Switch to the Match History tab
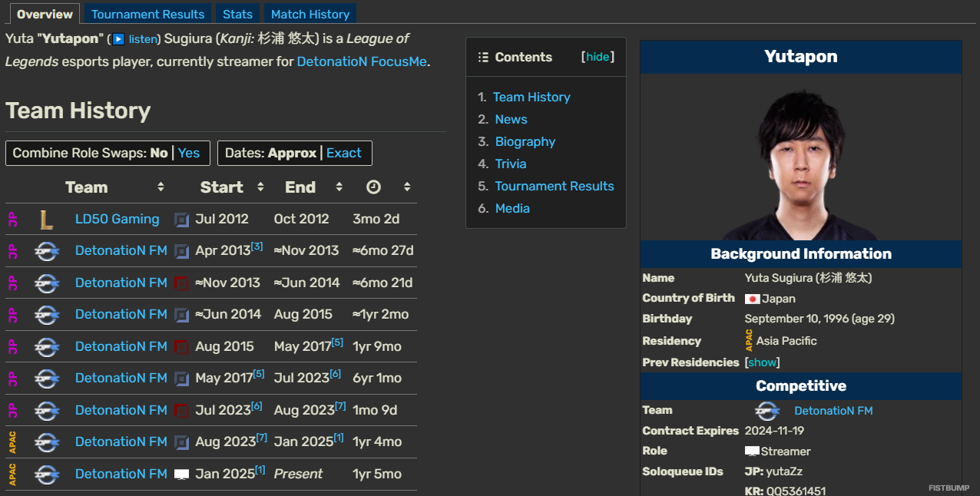Image resolution: width=980 pixels, height=496 pixels. coord(310,14)
